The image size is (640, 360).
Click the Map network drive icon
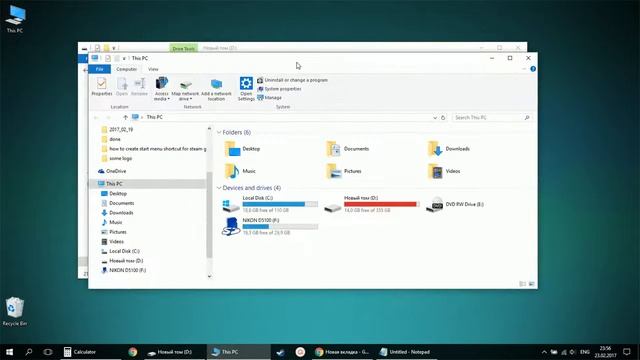pos(185,90)
